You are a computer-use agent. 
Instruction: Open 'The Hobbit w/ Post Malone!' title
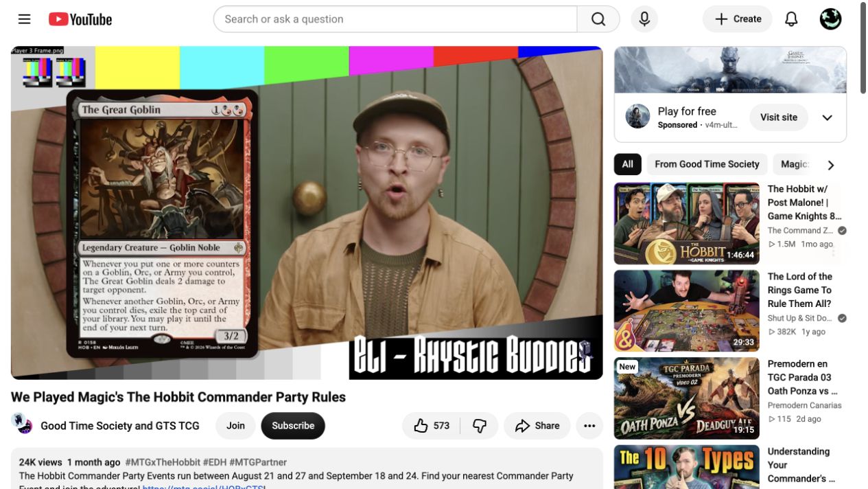(804, 203)
